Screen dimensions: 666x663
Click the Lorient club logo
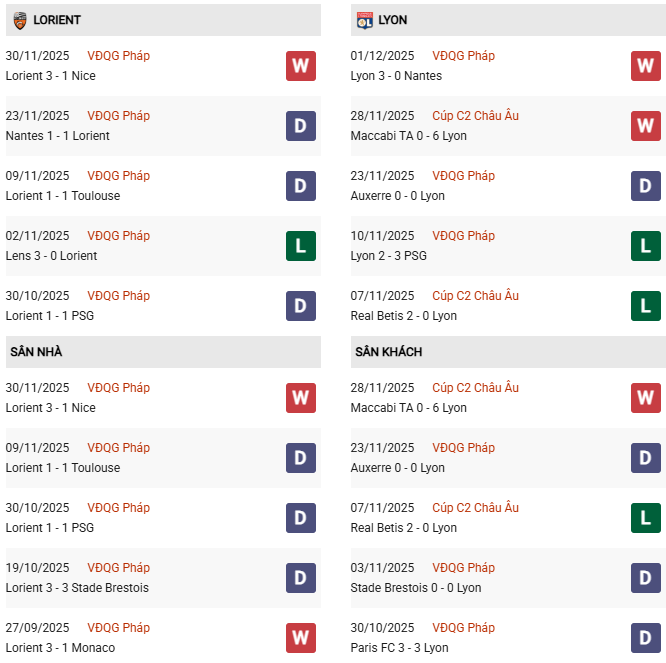tap(20, 19)
